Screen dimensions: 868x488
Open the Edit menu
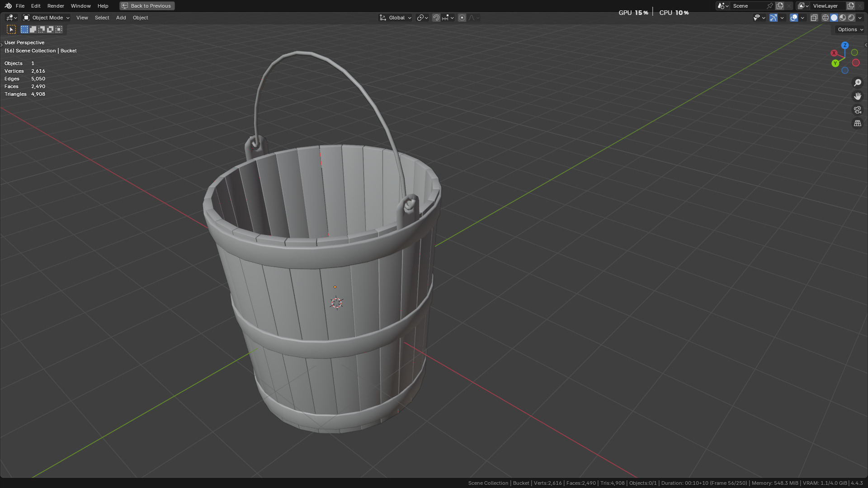(x=36, y=6)
